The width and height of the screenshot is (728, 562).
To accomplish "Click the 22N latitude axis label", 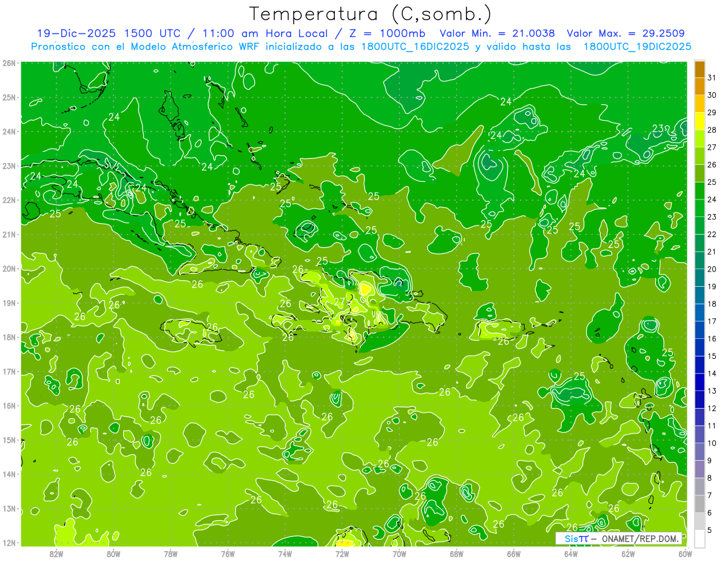I will [9, 200].
